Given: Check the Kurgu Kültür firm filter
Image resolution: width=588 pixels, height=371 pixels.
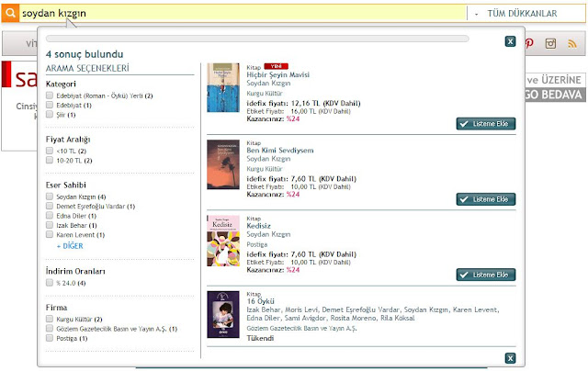Looking at the screenshot, I should [50, 319].
